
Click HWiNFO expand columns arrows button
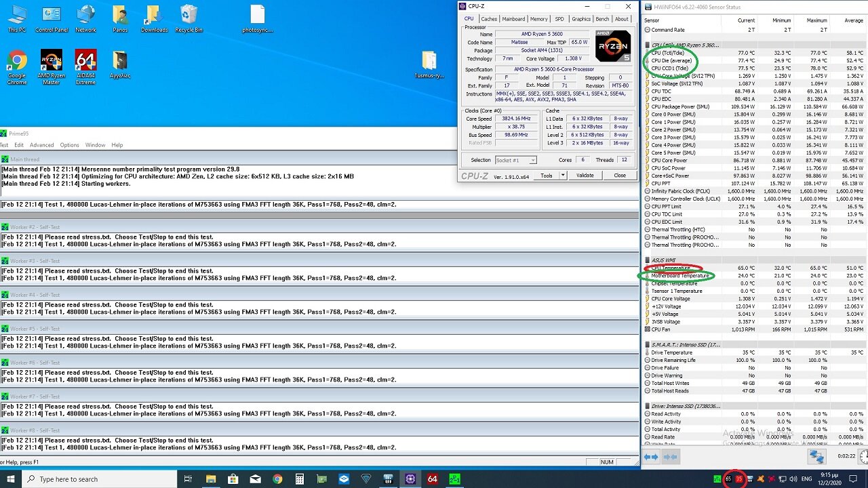coord(650,457)
